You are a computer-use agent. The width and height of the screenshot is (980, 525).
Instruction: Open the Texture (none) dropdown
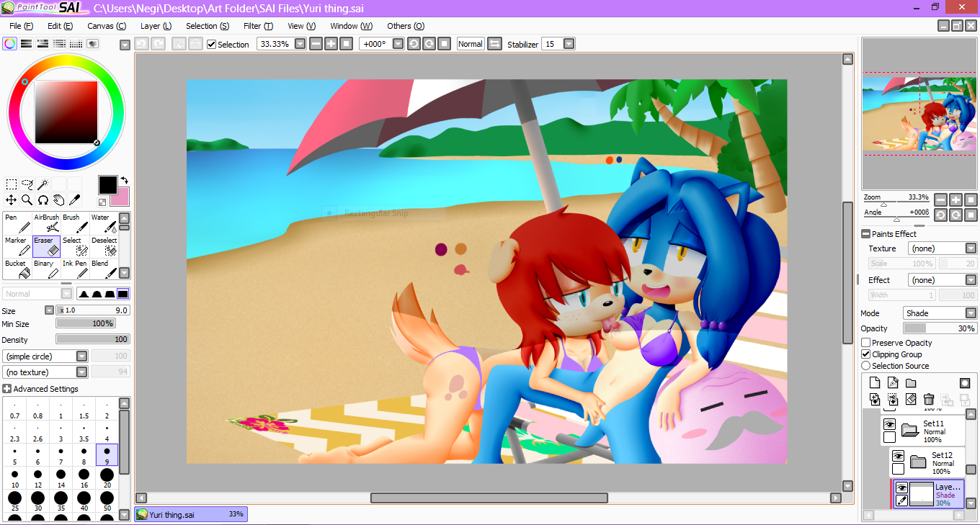click(971, 248)
